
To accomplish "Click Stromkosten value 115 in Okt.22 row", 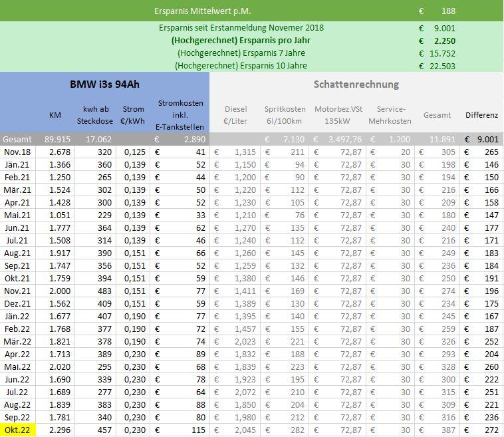I will coord(198,430).
